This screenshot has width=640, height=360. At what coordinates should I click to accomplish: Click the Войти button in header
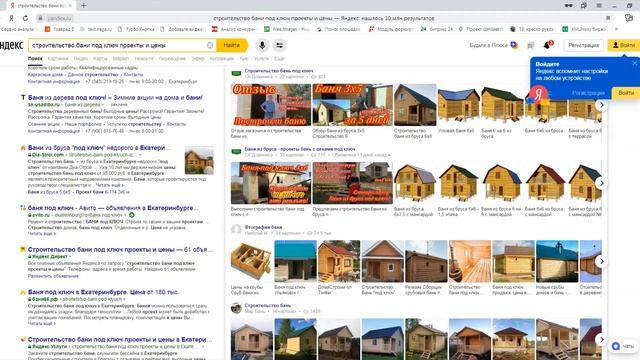point(623,45)
